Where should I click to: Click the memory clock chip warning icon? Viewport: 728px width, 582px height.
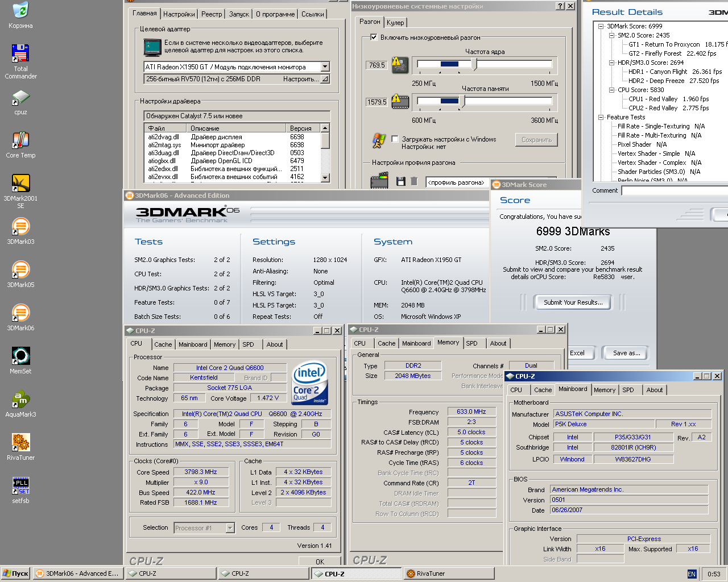point(400,102)
